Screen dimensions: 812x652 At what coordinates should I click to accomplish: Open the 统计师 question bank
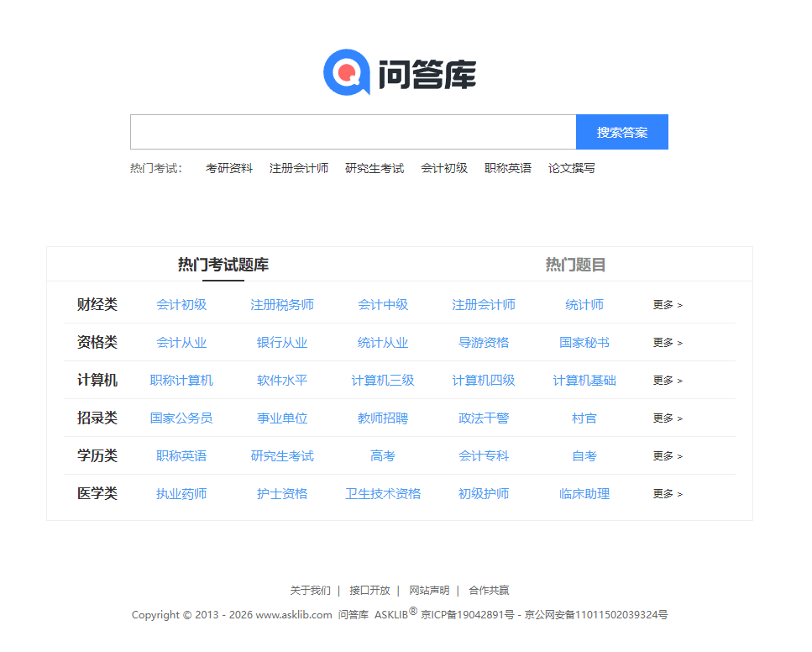click(x=584, y=305)
